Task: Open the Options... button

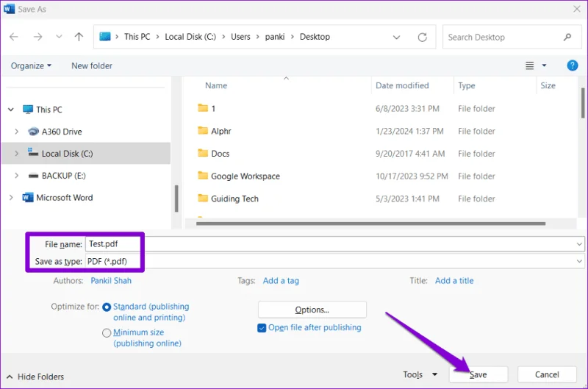Action: (x=312, y=310)
